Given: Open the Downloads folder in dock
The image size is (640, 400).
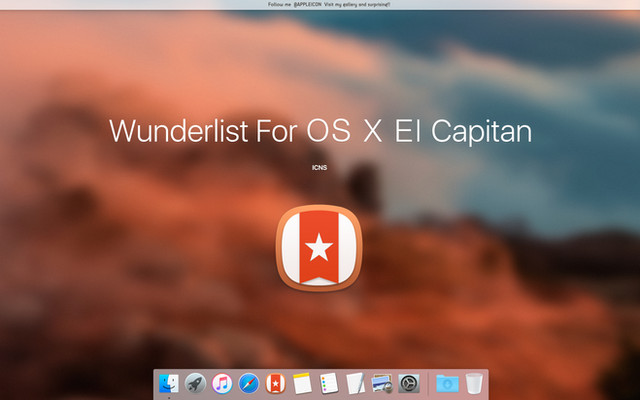Looking at the screenshot, I should [x=447, y=384].
